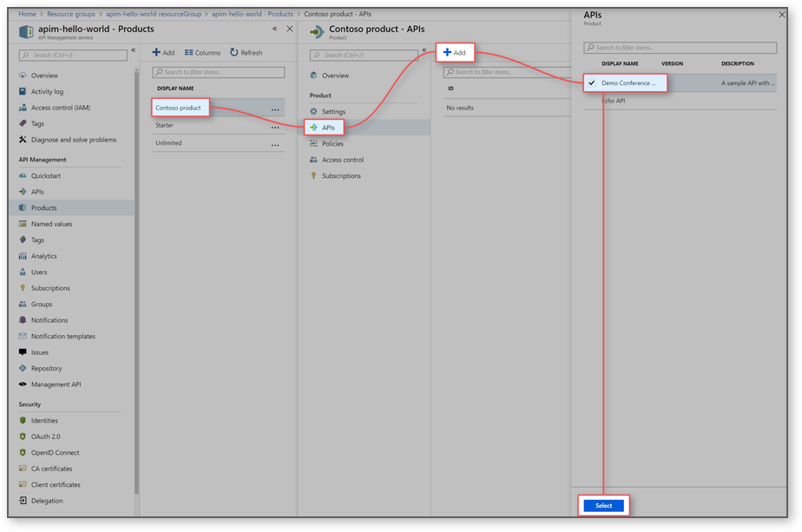Focus the product APIs list filter field
The width and height of the screenshot is (802, 532).
point(507,72)
